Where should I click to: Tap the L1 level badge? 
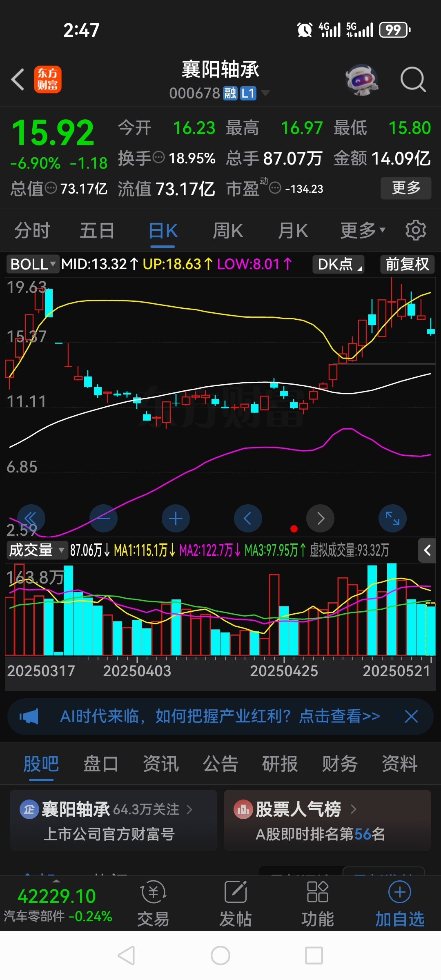(248, 93)
